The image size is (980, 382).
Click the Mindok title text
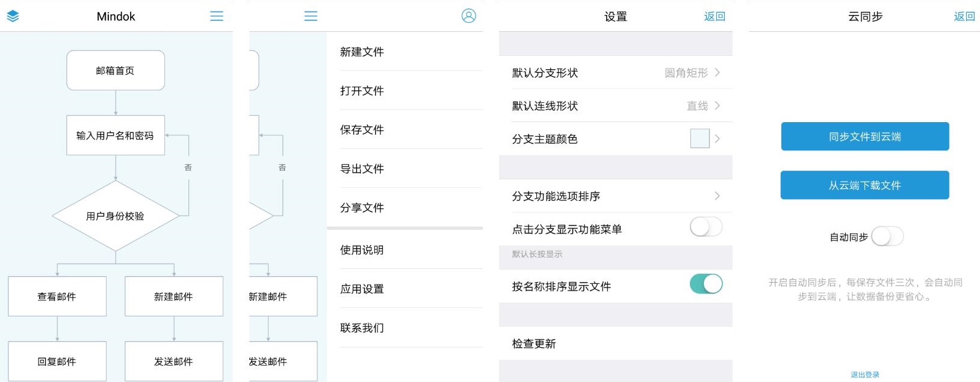[116, 16]
